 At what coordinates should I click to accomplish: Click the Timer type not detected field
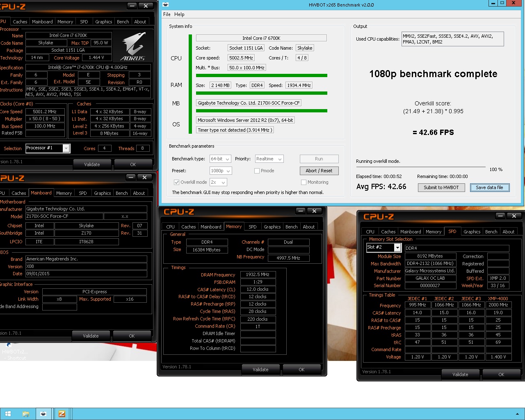tap(235, 130)
